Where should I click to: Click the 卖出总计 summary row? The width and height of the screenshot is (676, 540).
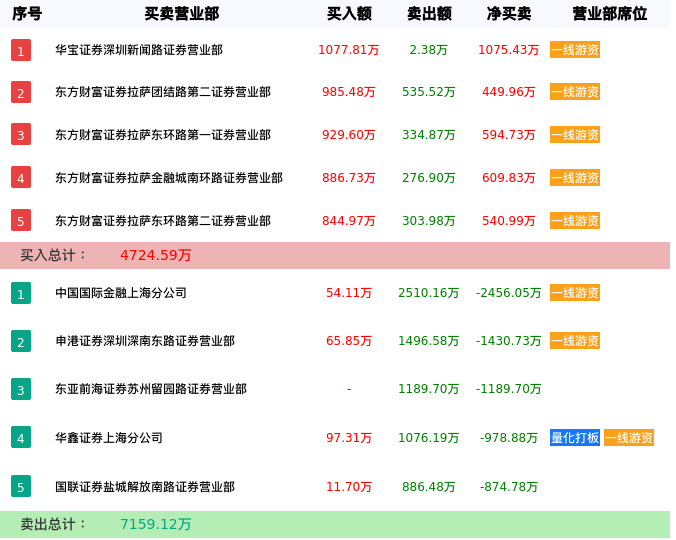point(335,524)
